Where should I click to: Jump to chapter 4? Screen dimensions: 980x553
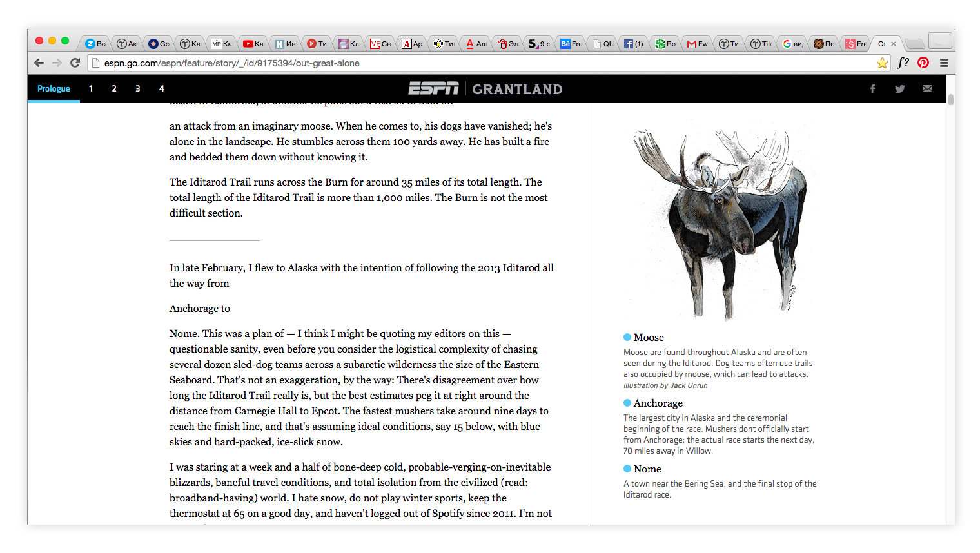(162, 89)
